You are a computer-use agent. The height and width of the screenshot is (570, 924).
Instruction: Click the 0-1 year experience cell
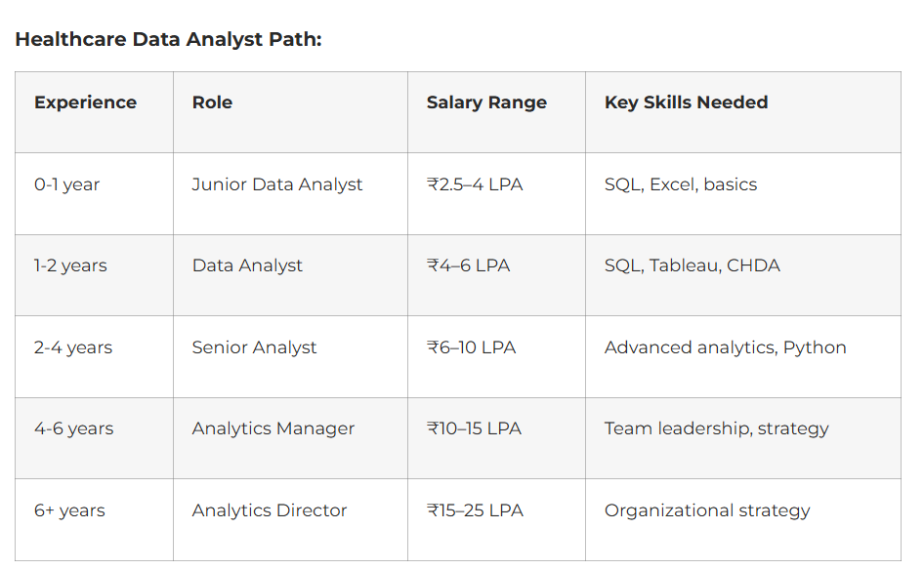[x=66, y=184]
